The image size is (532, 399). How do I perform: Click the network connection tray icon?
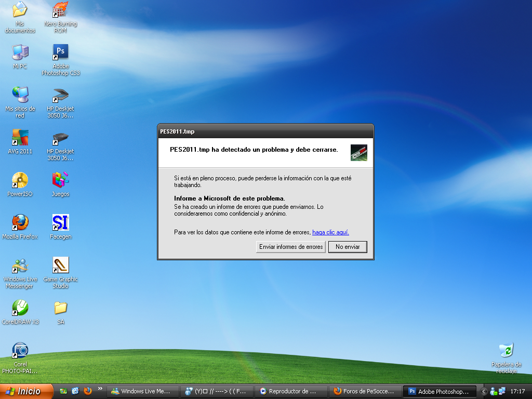[x=502, y=391]
